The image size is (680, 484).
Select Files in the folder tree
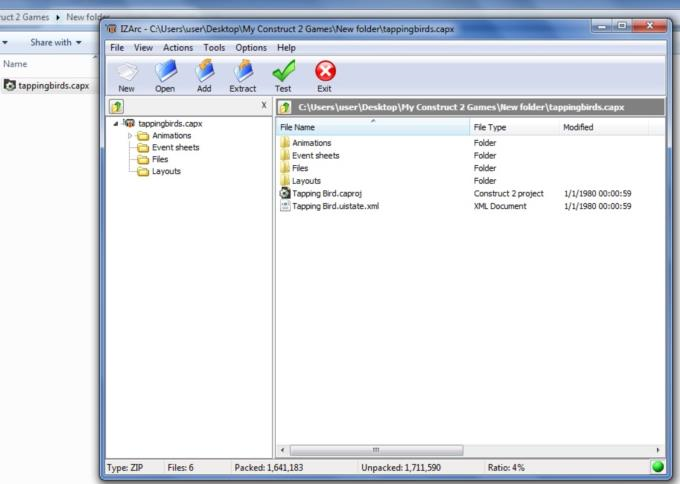click(160, 159)
